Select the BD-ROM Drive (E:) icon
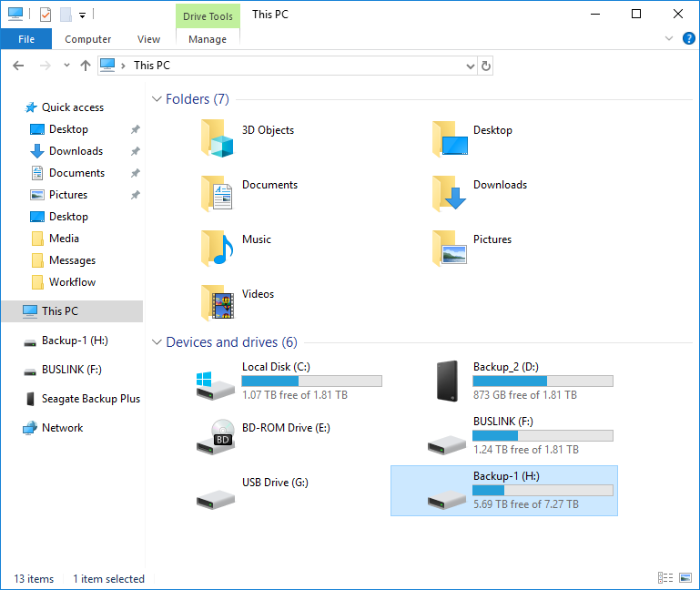The height and width of the screenshot is (590, 700). [216, 437]
